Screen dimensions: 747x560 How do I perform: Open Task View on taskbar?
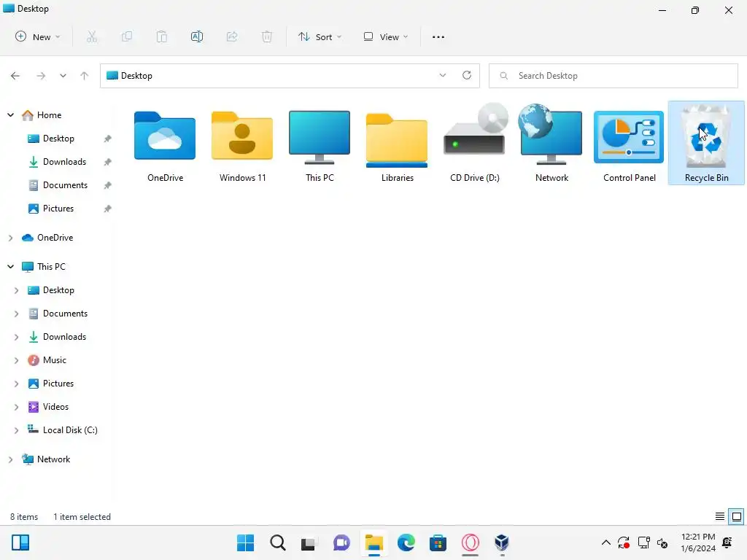pyautogui.click(x=309, y=542)
